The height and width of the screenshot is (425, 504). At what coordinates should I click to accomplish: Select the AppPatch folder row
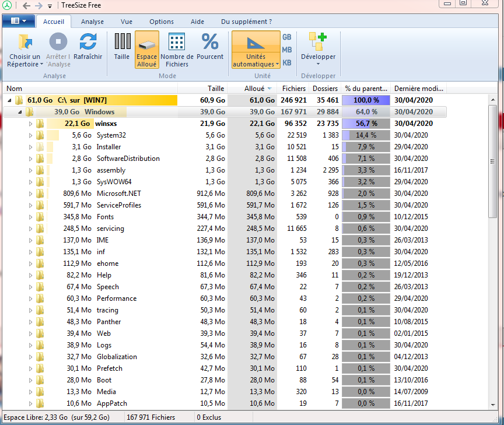point(225,403)
